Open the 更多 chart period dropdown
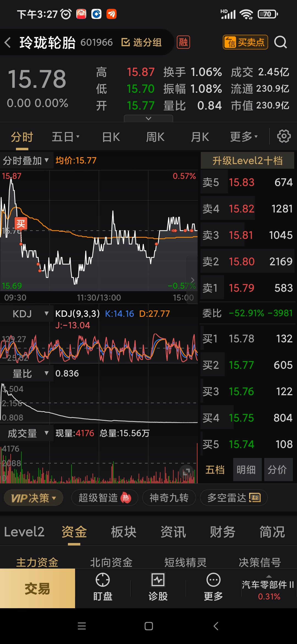This screenshot has width=297, height=644. coord(244,137)
